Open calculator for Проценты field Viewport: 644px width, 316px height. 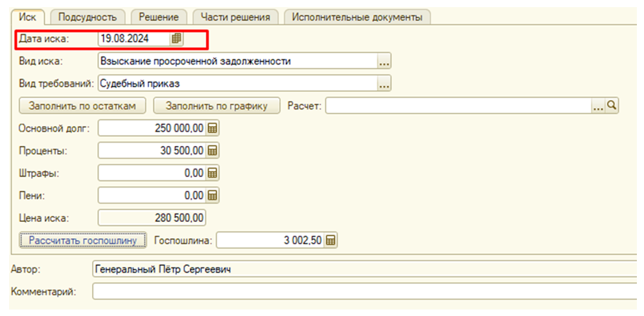pos(213,151)
